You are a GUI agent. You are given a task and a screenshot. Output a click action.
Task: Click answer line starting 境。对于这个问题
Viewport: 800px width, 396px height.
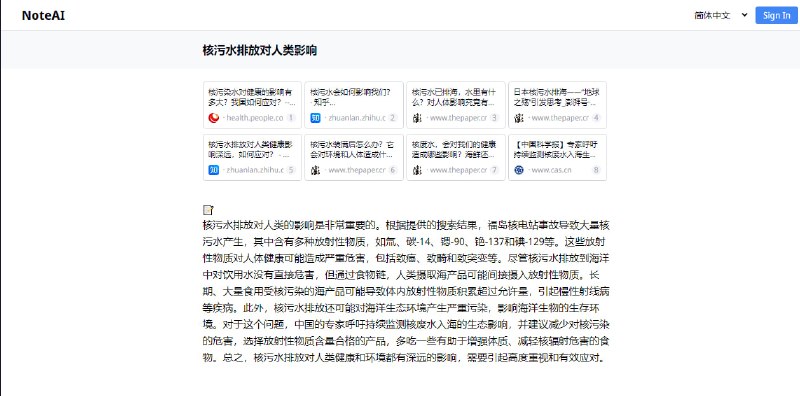[406, 324]
